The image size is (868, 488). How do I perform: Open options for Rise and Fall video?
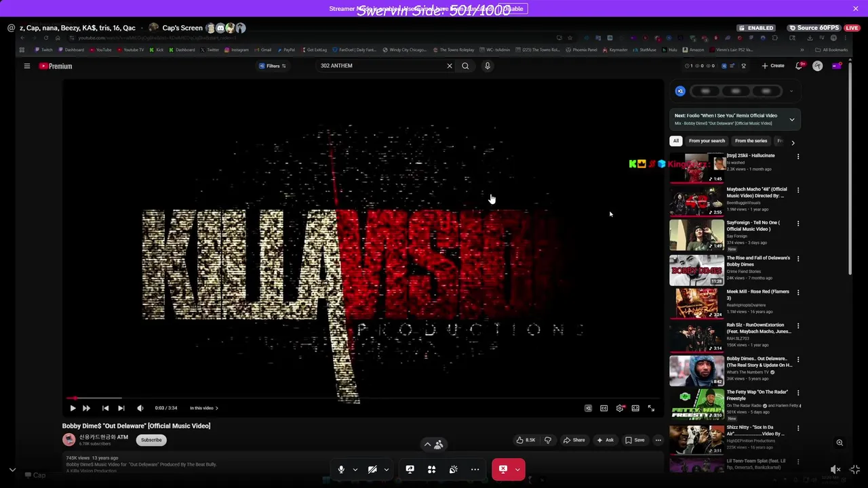pyautogui.click(x=798, y=259)
